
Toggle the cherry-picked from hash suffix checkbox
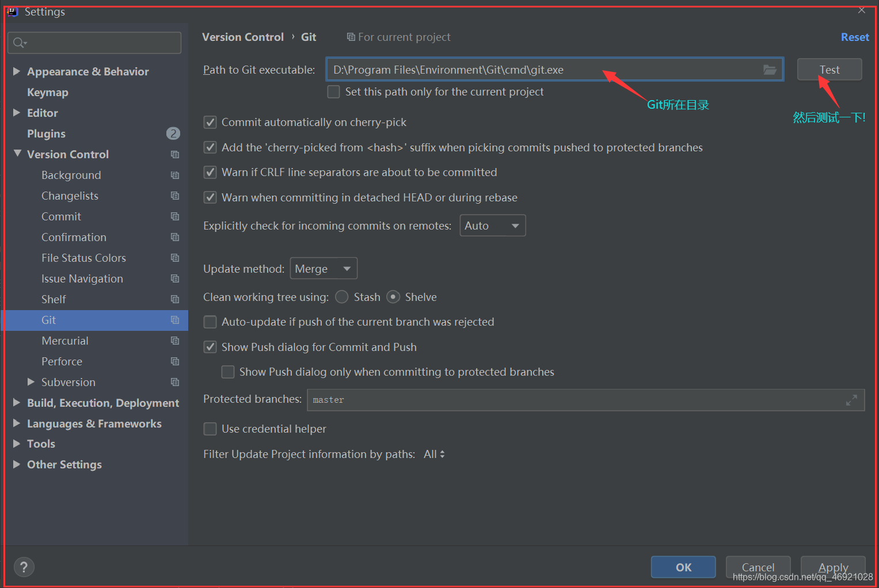(x=210, y=147)
